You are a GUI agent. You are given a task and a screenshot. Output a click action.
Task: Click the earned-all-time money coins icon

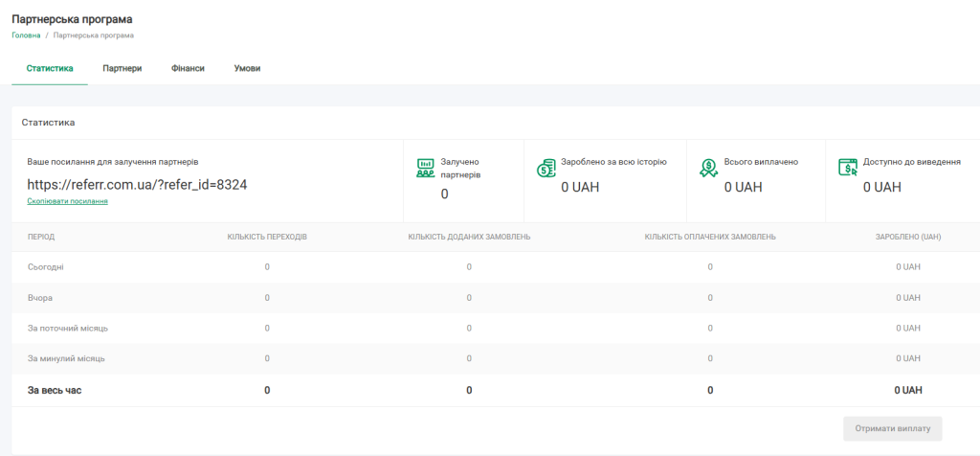pos(546,169)
